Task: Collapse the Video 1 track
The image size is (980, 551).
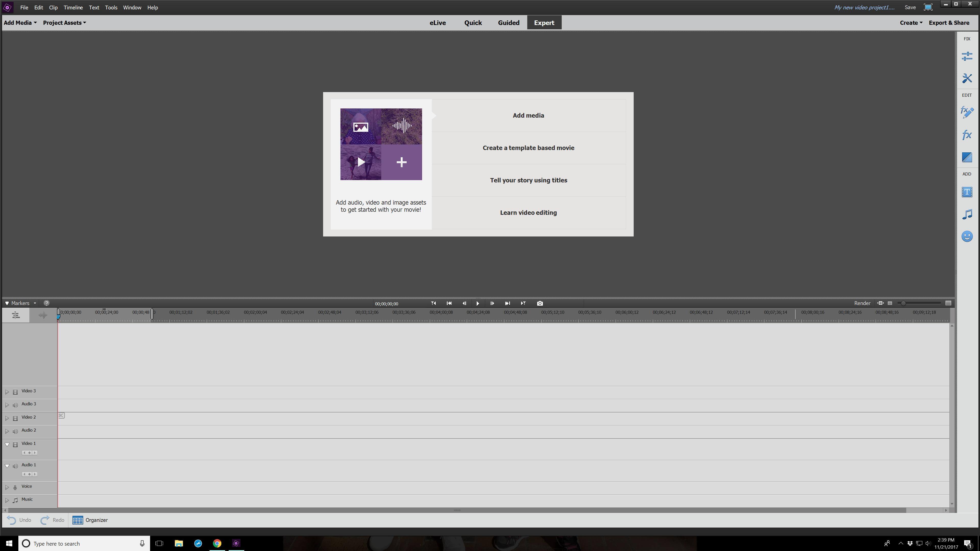Action: click(x=7, y=444)
